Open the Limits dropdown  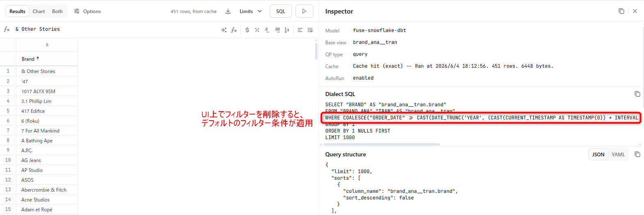(251, 11)
